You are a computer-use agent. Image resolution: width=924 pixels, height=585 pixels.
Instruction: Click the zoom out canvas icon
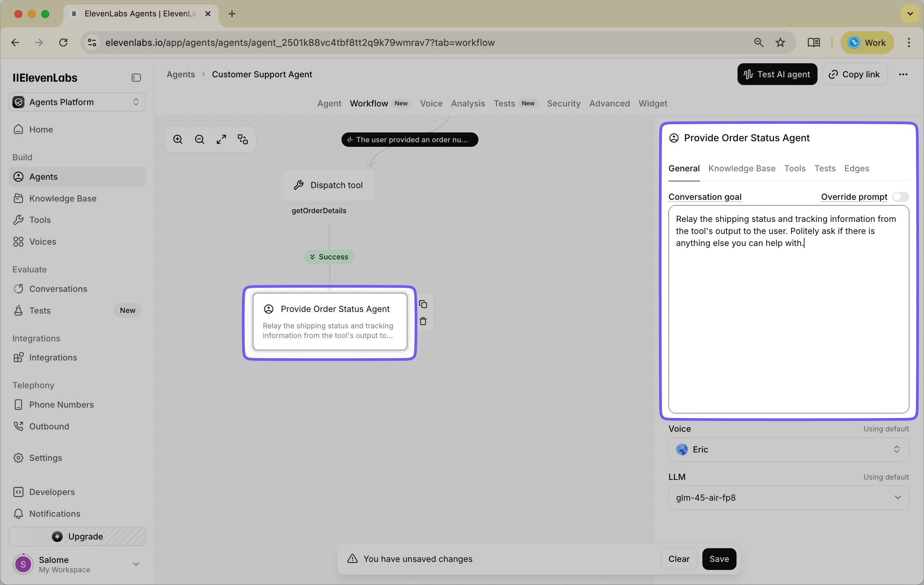click(199, 139)
